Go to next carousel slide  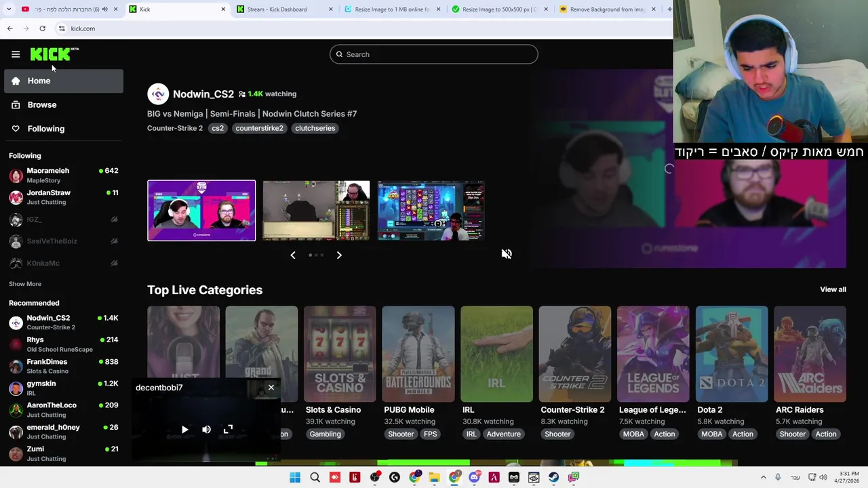point(339,255)
